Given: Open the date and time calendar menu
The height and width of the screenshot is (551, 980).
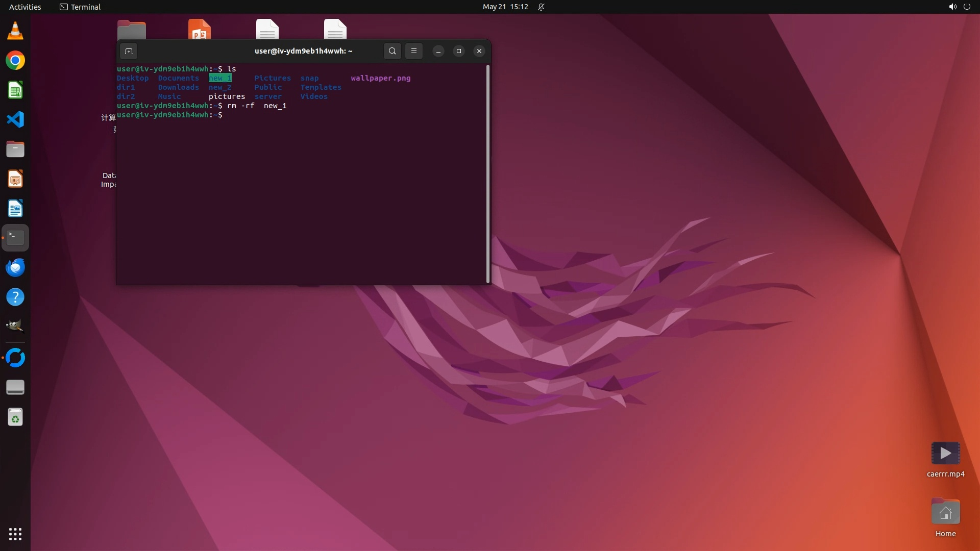Looking at the screenshot, I should point(505,7).
